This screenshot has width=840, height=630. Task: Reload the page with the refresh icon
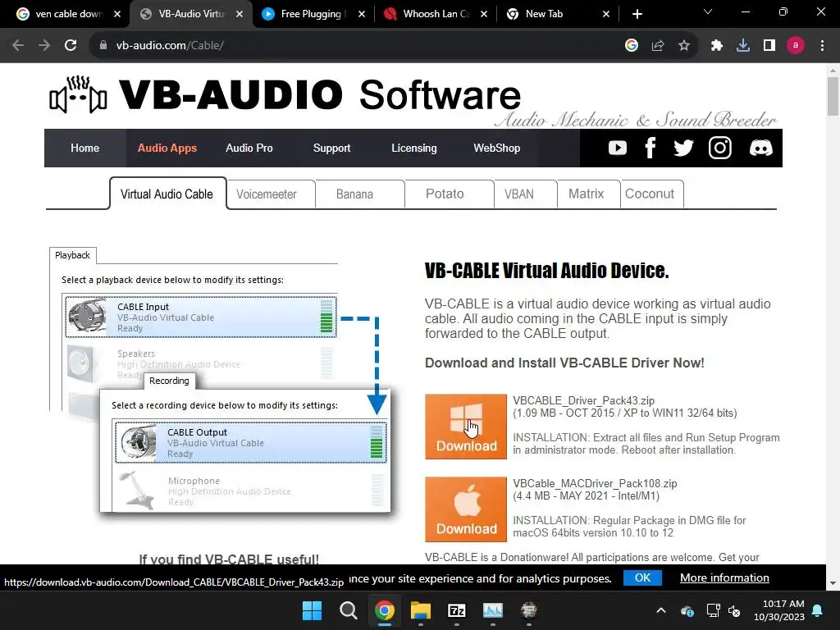tap(71, 46)
